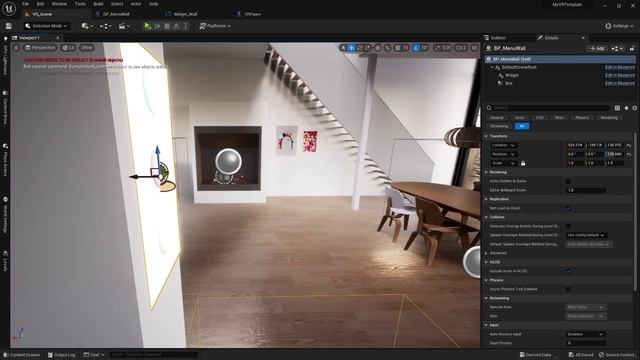Toggle favorites star filter in Details
Image resolution: width=640 pixels, height=360 pixels.
626,108
